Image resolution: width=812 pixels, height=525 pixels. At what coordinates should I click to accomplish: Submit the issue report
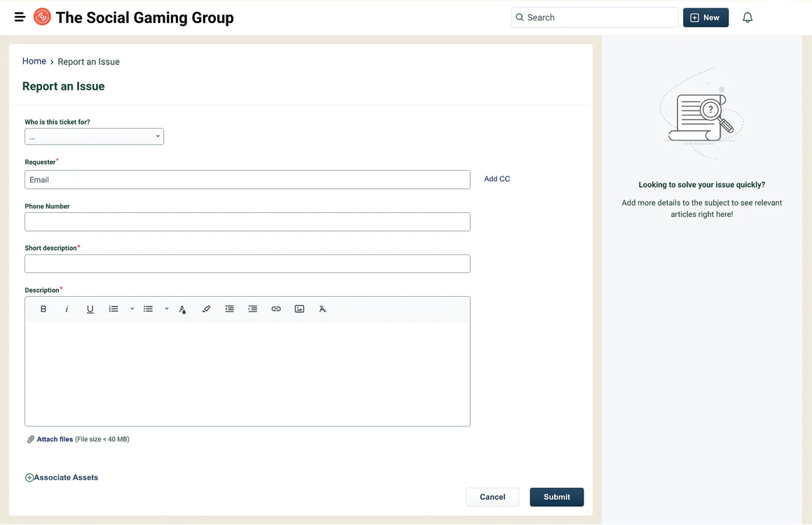click(x=556, y=497)
